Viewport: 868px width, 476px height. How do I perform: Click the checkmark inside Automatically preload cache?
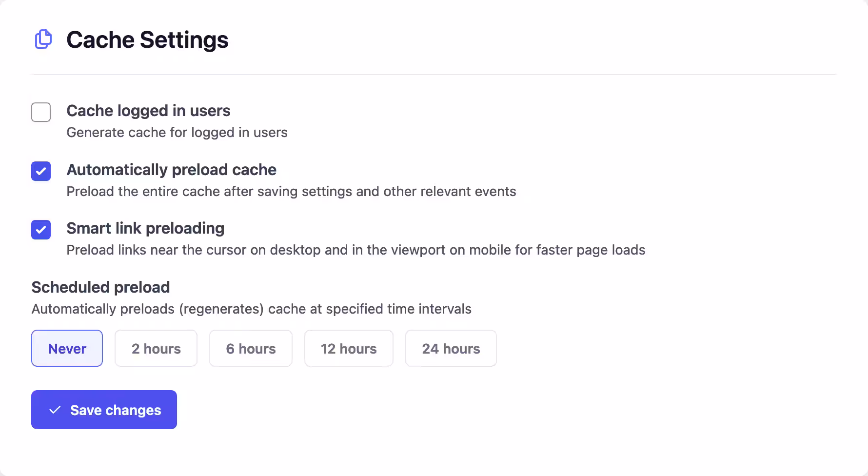click(x=41, y=171)
